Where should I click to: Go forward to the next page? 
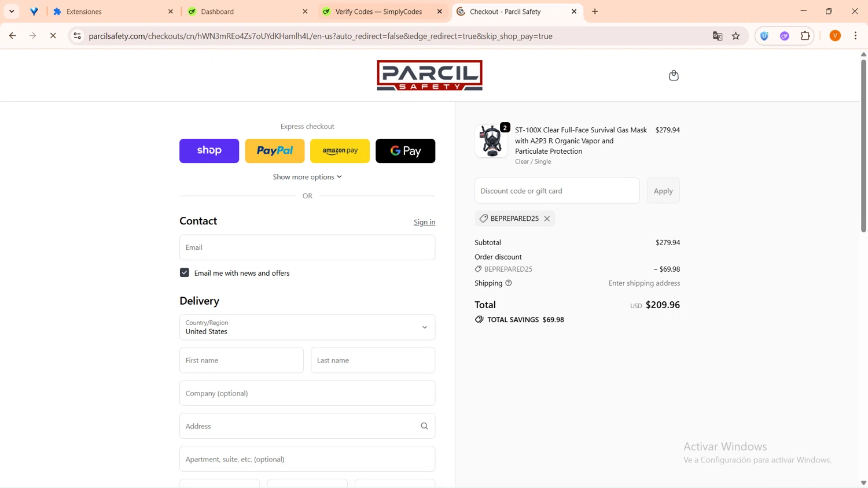pos(32,36)
